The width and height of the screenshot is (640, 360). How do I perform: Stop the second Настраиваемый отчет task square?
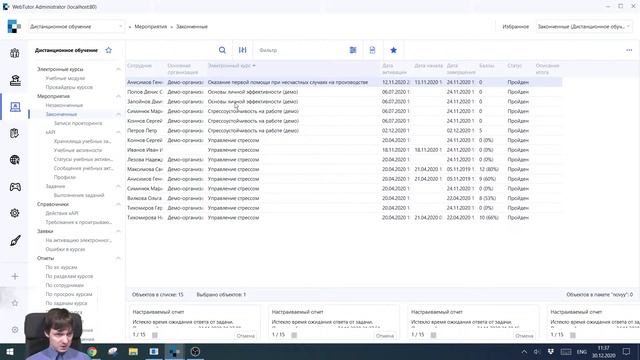[294, 335]
